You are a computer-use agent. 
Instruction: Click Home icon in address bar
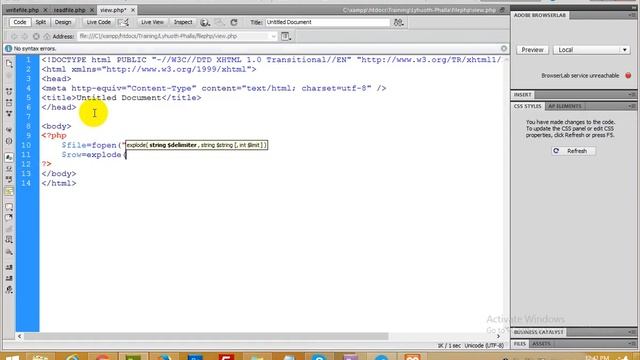pyautogui.click(x=47, y=36)
